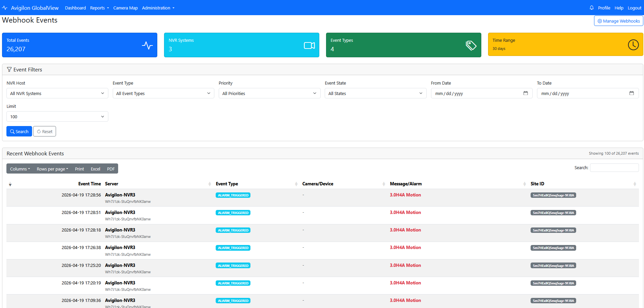Viewport: 644px width, 308px height.
Task: Click the Total Events pulse icon
Action: pyautogui.click(x=147, y=45)
